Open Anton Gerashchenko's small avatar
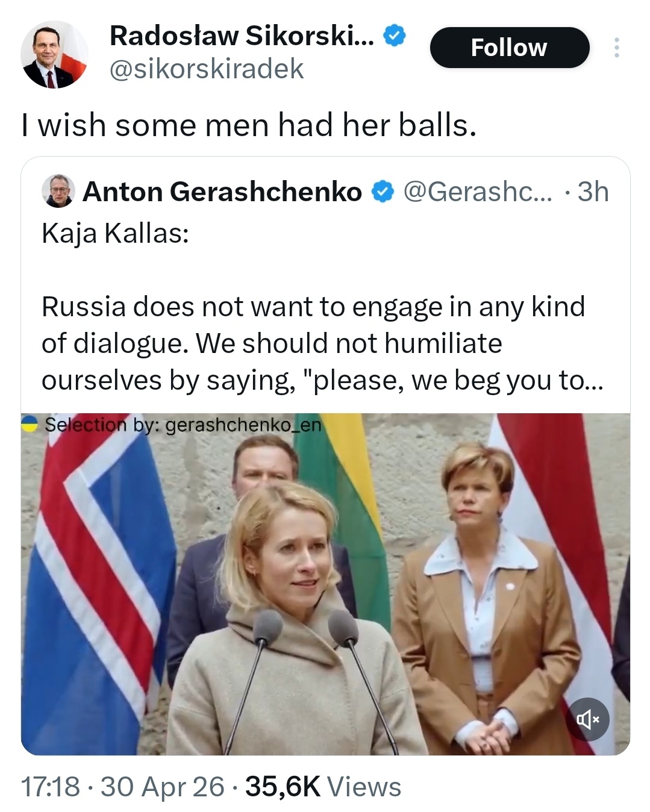Viewport: 650px width, 812px height. point(58,192)
